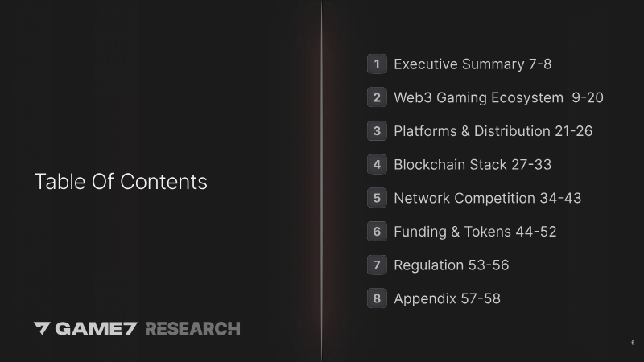This screenshot has width=644, height=362.
Task: Select the number 7 badge
Action: (x=377, y=265)
